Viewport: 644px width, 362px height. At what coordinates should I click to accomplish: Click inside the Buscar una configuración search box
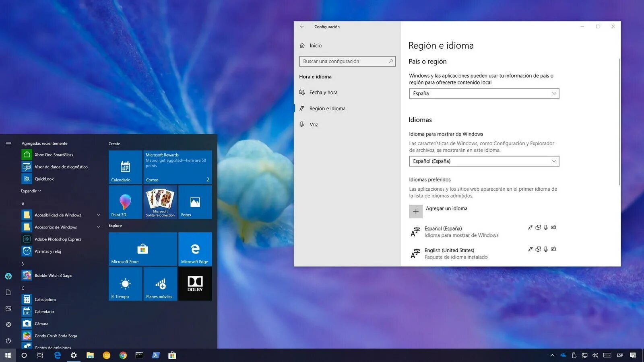click(x=347, y=61)
